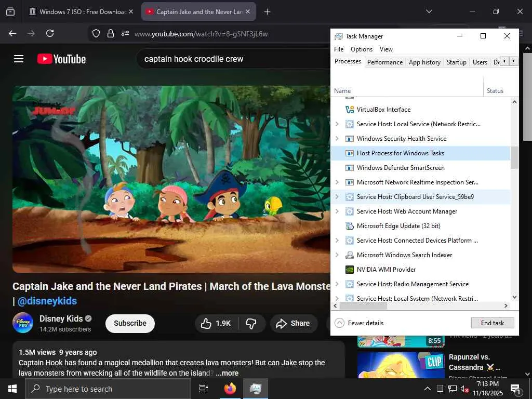Click the thumbs-up like icon

coord(206,323)
